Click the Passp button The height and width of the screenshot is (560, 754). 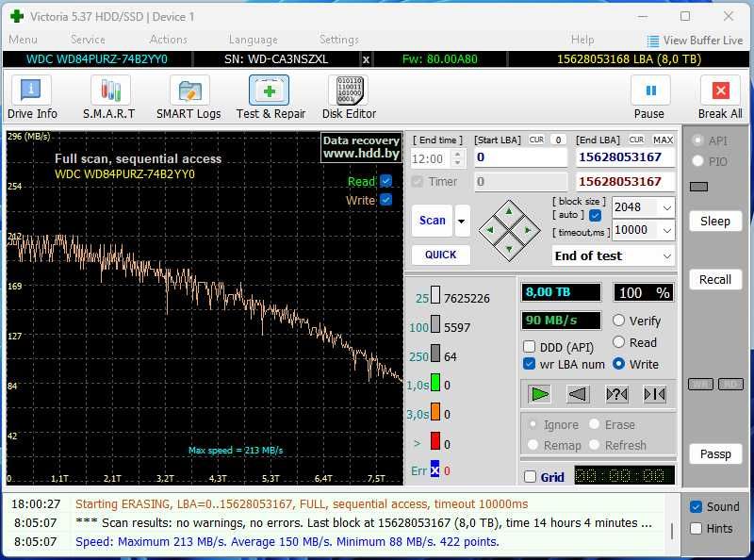[x=715, y=454]
